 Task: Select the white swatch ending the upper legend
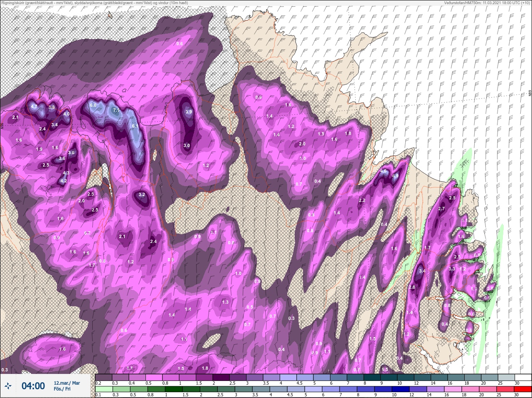(x=522, y=377)
